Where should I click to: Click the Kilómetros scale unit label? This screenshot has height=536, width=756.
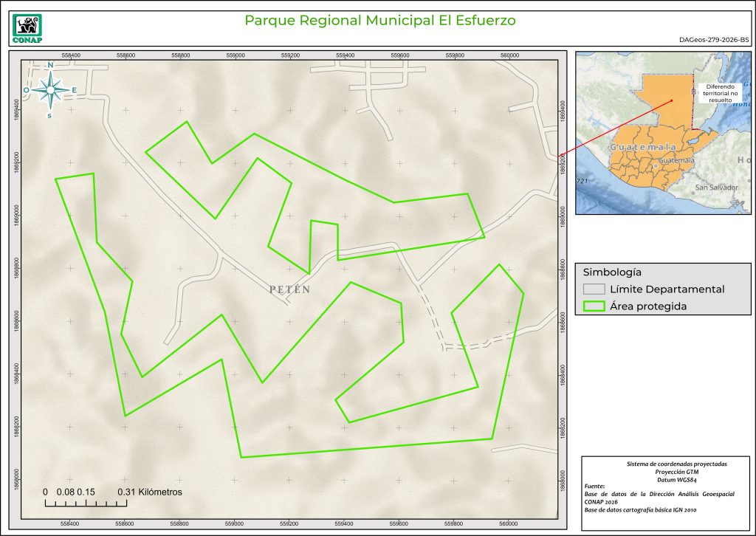[158, 492]
